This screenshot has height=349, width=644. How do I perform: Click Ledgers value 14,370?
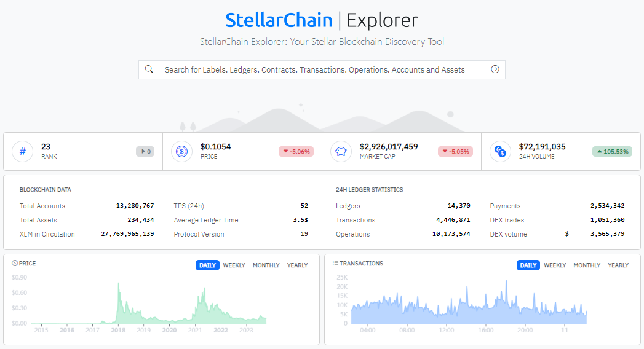coord(459,206)
